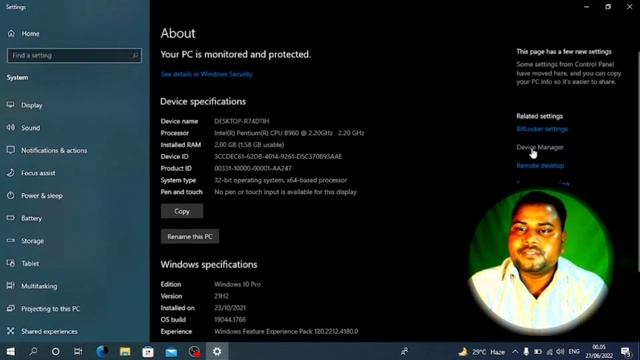Open the Home settings page
640x360 pixels.
[24, 33]
